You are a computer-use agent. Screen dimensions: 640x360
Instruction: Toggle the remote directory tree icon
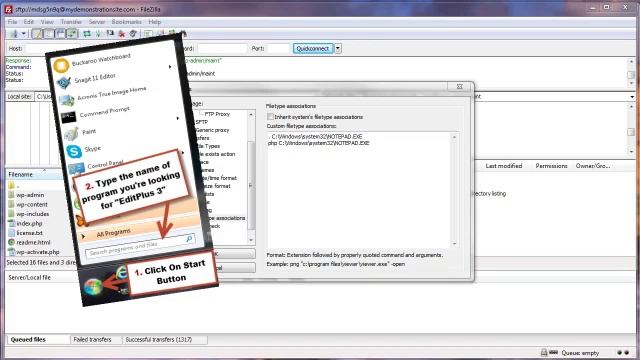[60, 34]
